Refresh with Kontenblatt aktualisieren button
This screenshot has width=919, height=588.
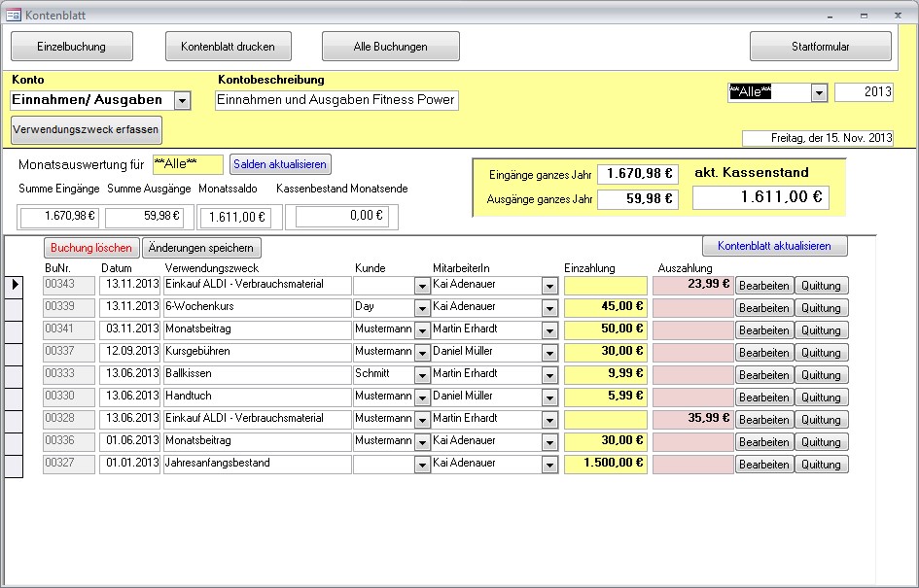coord(774,246)
